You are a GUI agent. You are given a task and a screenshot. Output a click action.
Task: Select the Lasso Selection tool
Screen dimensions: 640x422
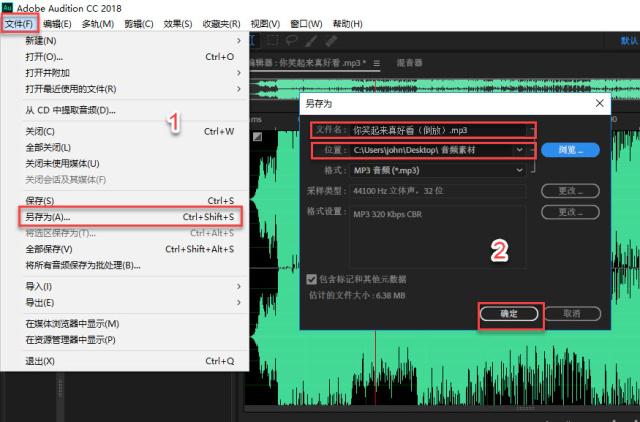click(291, 40)
